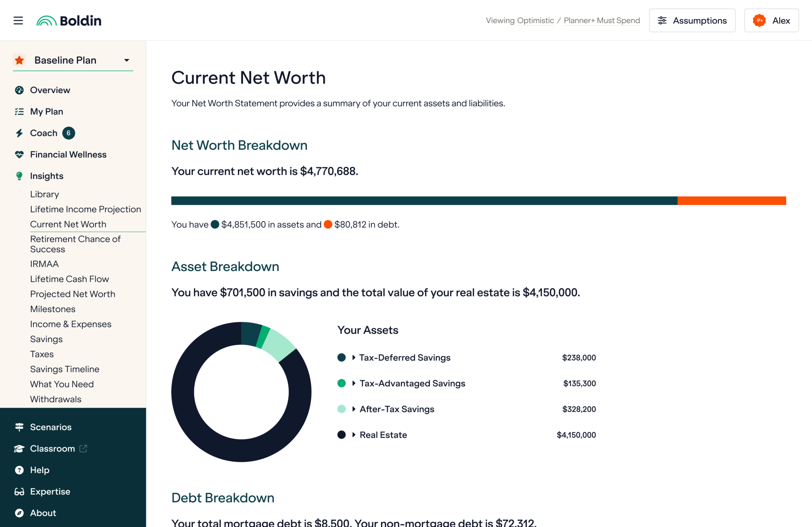Click the About compass icon
This screenshot has width=812, height=527.
point(19,513)
